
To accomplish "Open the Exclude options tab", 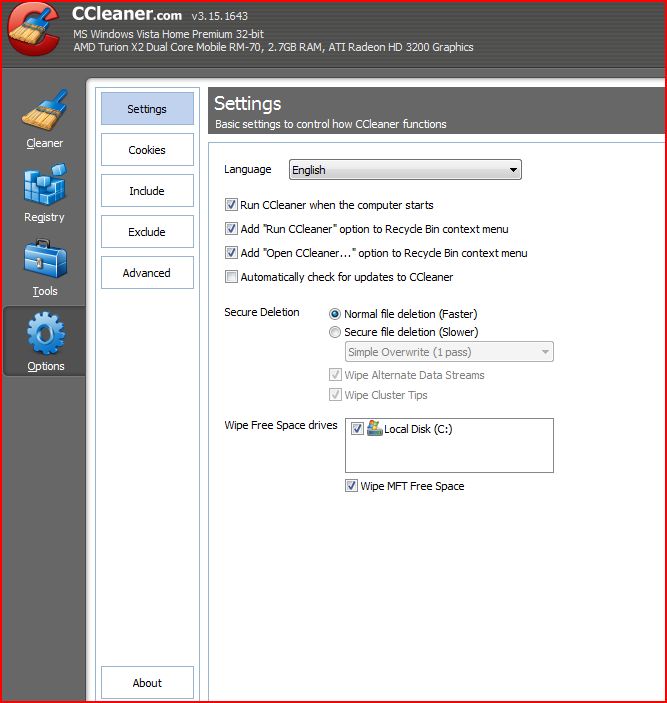I will [x=147, y=232].
